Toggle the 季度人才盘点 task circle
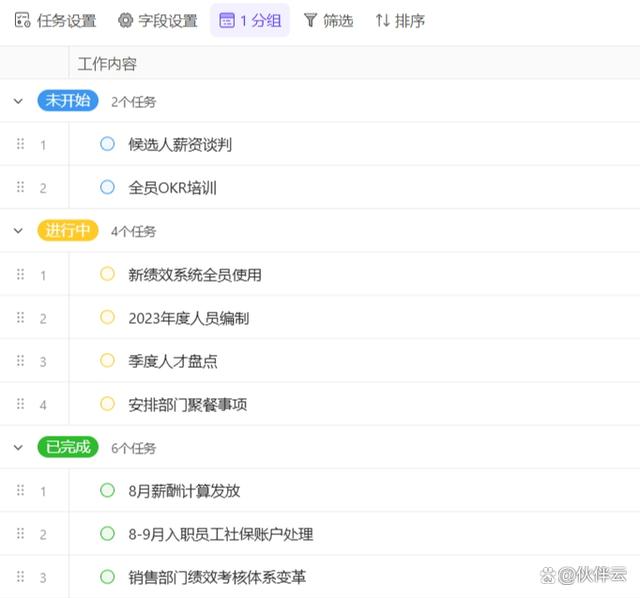 pos(107,360)
